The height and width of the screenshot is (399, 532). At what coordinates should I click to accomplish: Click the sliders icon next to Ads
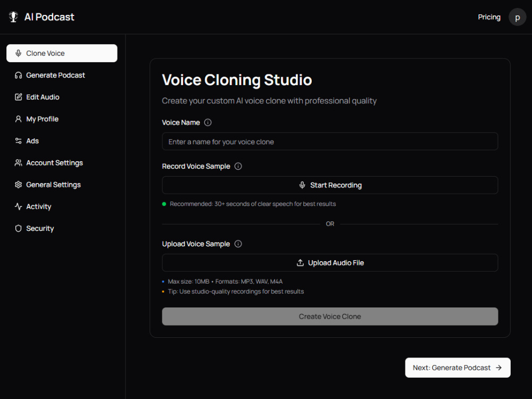(x=18, y=141)
